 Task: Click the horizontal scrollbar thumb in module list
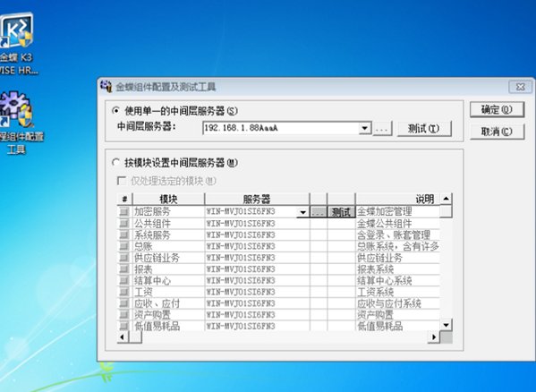click(135, 337)
